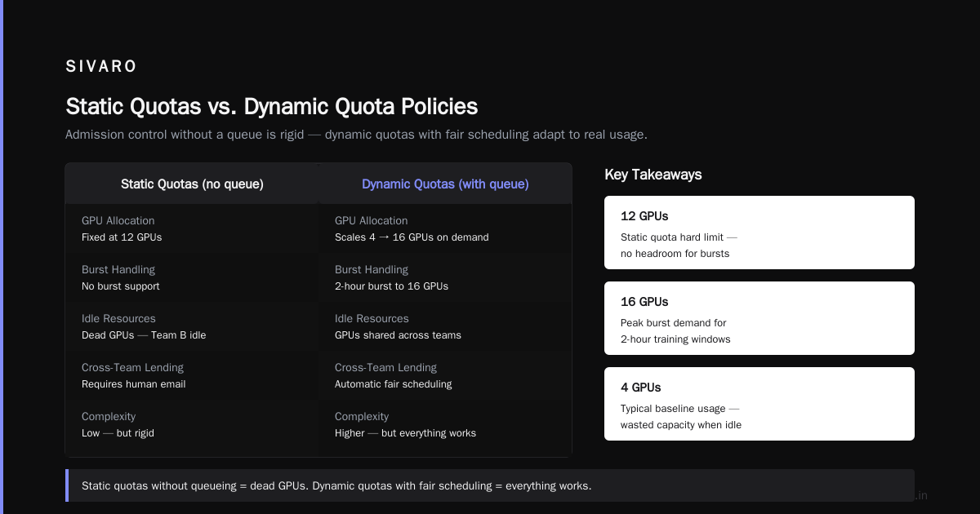Select 'GPUs shared across teams' text
Image resolution: width=980 pixels, height=514 pixels.
coord(398,335)
